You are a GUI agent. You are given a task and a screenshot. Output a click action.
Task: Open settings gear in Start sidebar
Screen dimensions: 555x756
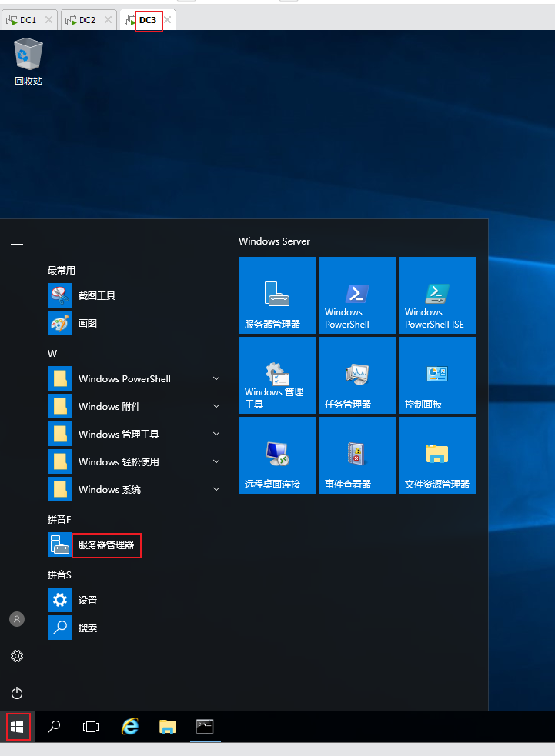[x=17, y=656]
